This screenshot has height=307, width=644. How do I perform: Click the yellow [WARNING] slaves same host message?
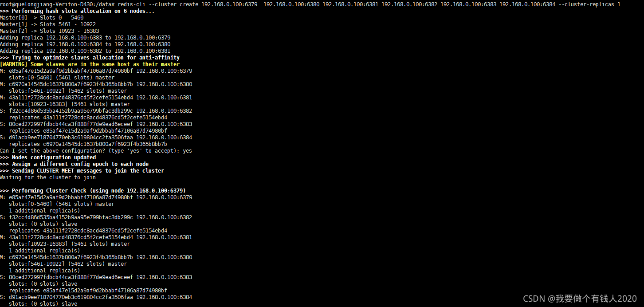coord(90,64)
